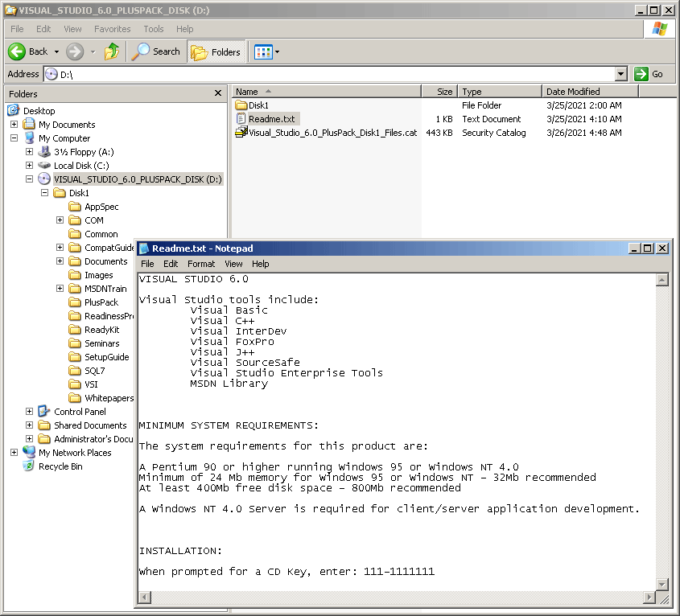Select My Documents icon in folder tree
This screenshot has height=616, width=680.
(x=29, y=125)
